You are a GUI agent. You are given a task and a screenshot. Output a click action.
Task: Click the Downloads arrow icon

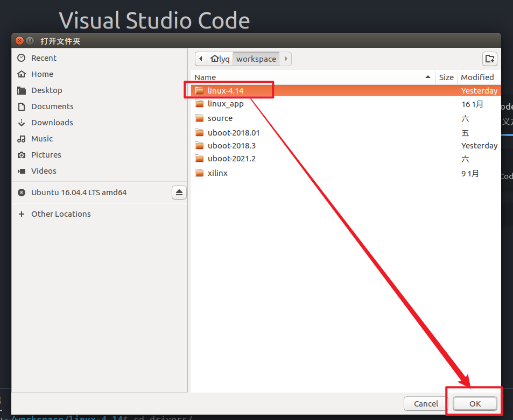click(x=22, y=123)
